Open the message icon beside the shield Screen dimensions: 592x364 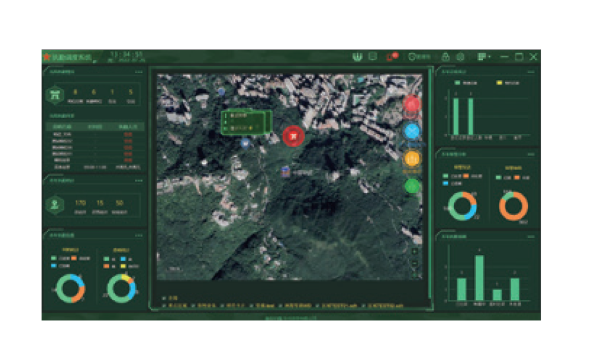(373, 57)
